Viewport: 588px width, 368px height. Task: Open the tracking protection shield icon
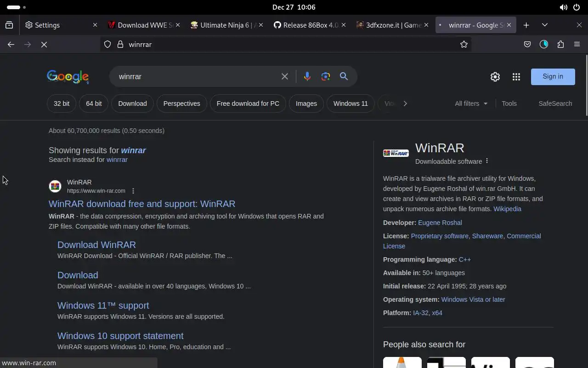pos(107,44)
